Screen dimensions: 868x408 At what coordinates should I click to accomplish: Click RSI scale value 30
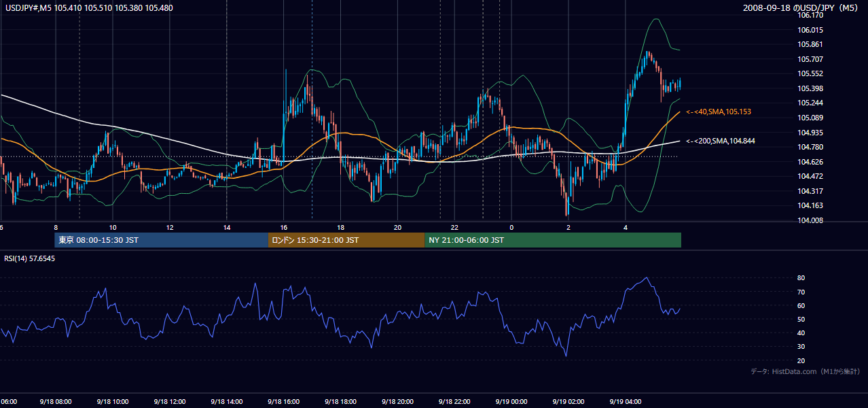(801, 347)
